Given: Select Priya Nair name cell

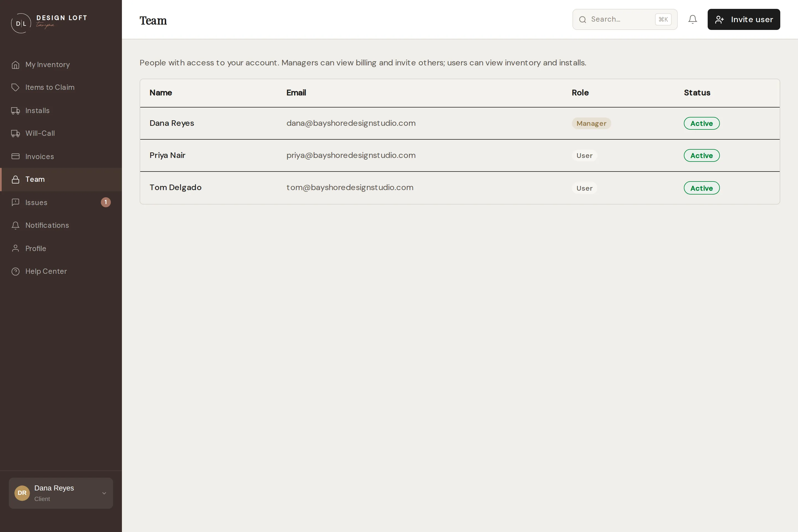Looking at the screenshot, I should click(167, 155).
